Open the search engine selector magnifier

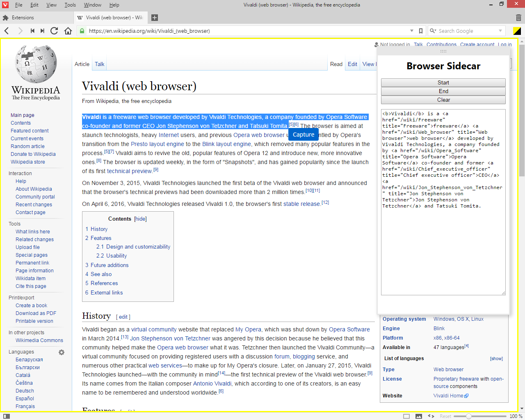433,31
